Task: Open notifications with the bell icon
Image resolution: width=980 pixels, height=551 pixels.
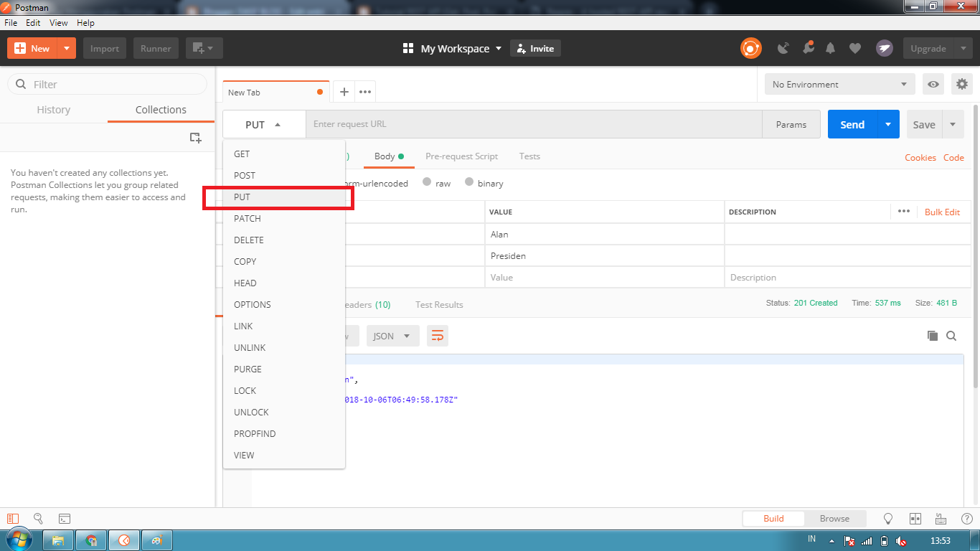Action: pyautogui.click(x=831, y=48)
